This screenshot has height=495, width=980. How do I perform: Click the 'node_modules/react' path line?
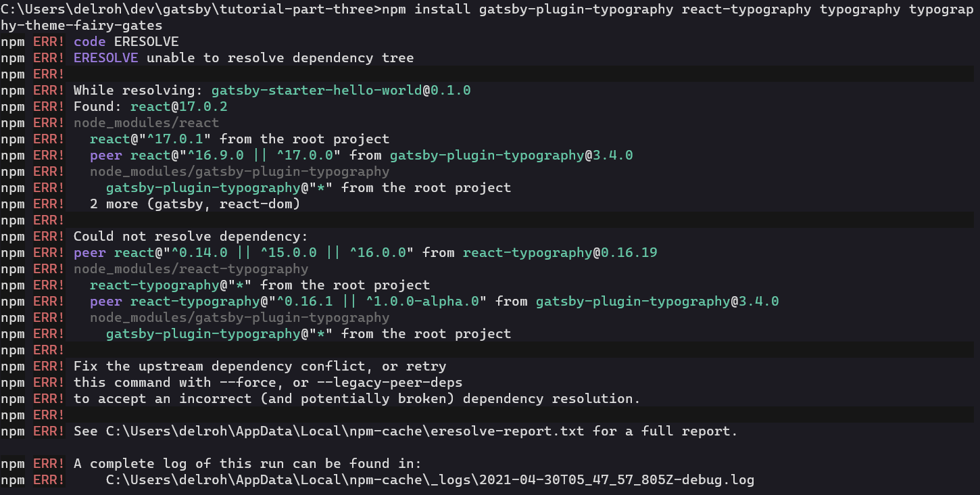point(146,123)
